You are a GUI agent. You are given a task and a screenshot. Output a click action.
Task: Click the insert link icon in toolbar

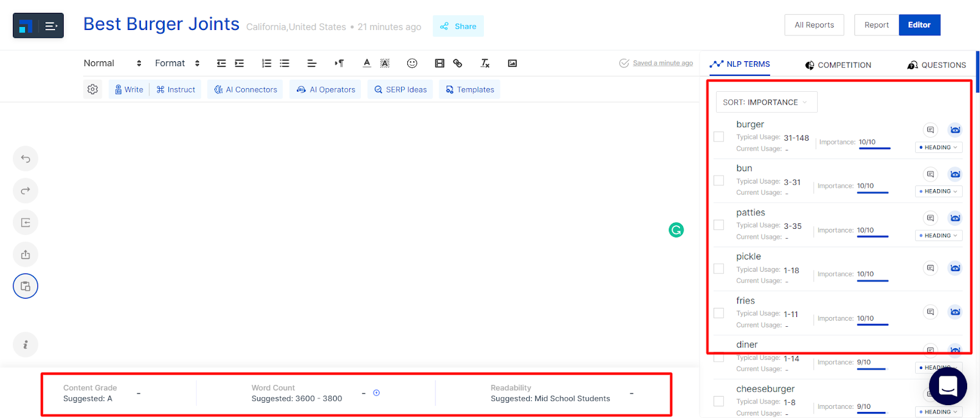click(x=458, y=63)
